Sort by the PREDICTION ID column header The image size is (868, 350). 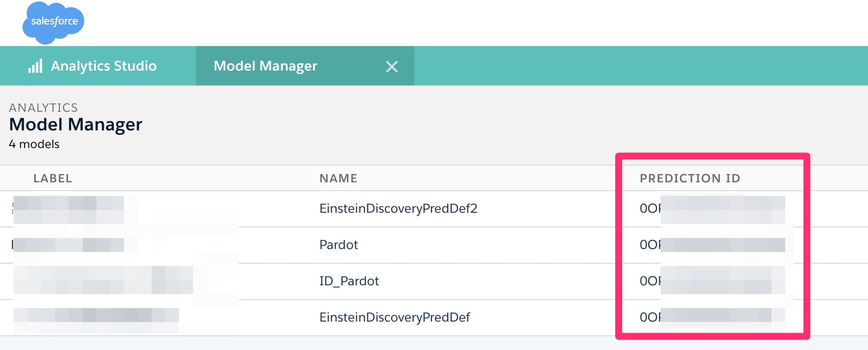click(x=690, y=178)
